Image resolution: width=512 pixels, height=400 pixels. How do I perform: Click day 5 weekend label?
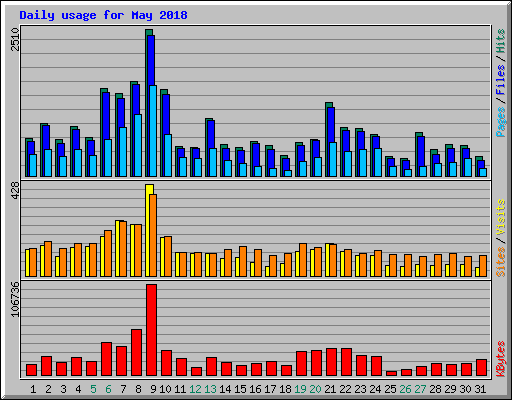pos(93,389)
